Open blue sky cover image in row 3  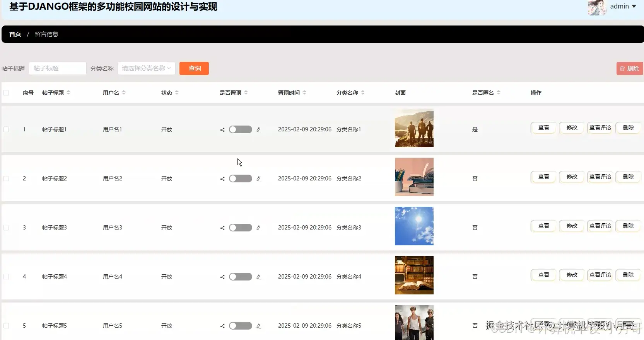[414, 226]
